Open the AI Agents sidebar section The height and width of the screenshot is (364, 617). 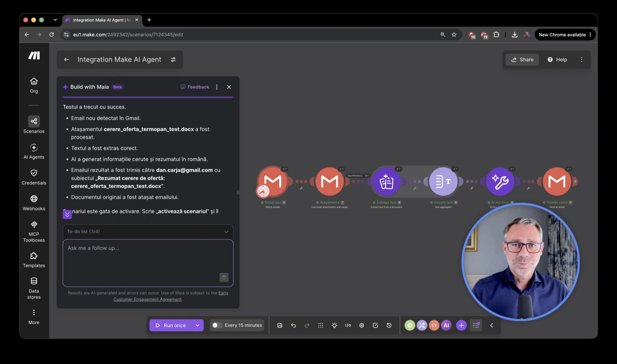coord(34,152)
